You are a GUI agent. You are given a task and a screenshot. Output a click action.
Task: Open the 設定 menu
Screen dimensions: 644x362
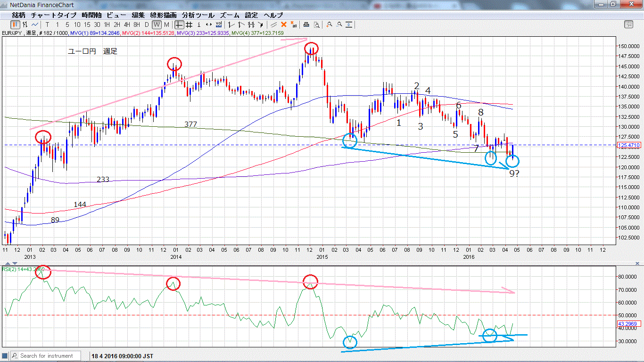[x=251, y=15]
